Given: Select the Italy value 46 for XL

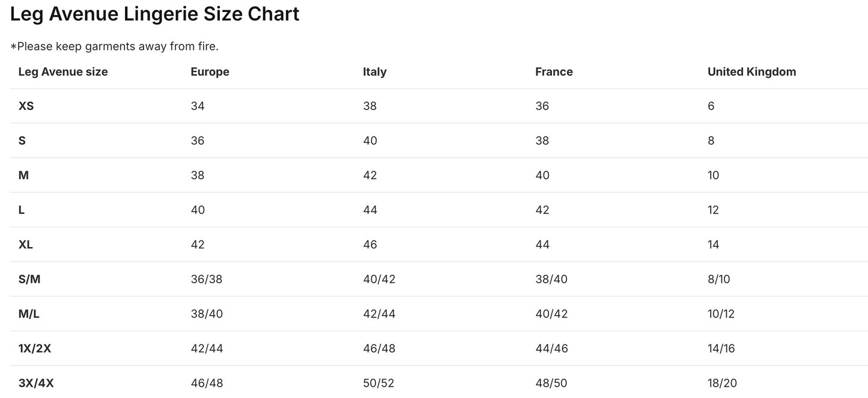Looking at the screenshot, I should [369, 245].
